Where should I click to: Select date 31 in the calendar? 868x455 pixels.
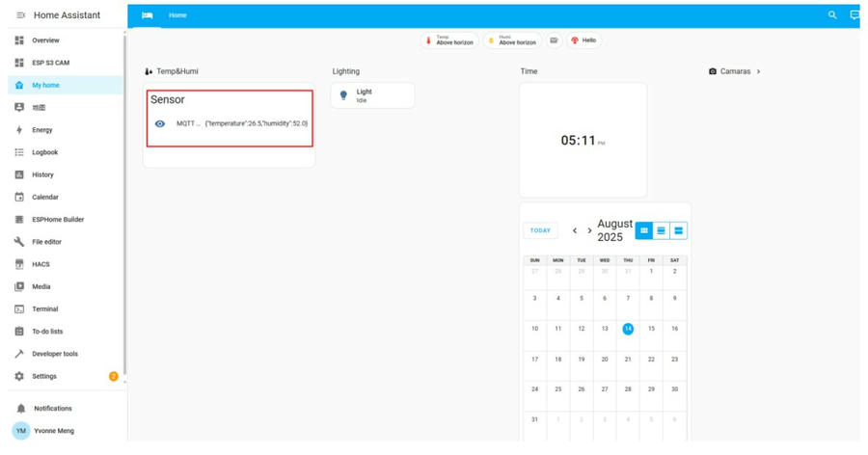534,419
